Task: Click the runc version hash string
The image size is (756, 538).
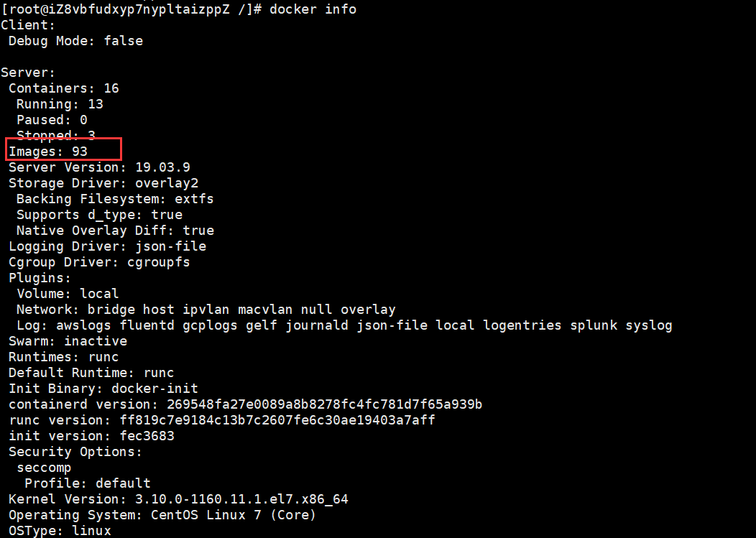Action: tap(277, 420)
